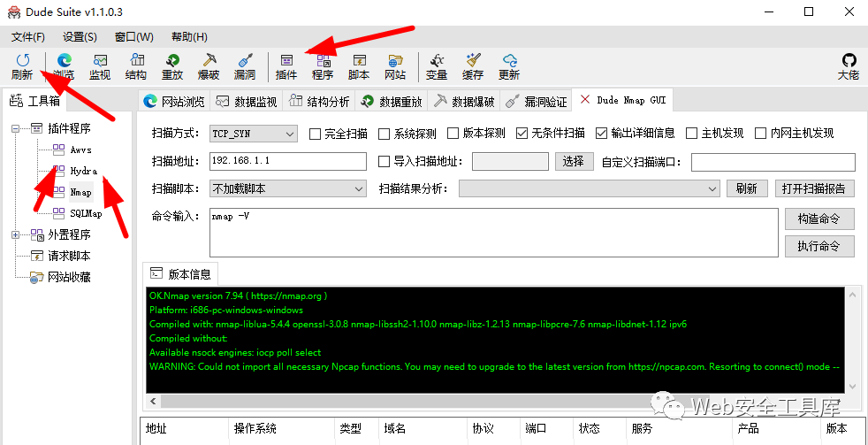
Task: Click the 选择 button
Action: tap(574, 161)
